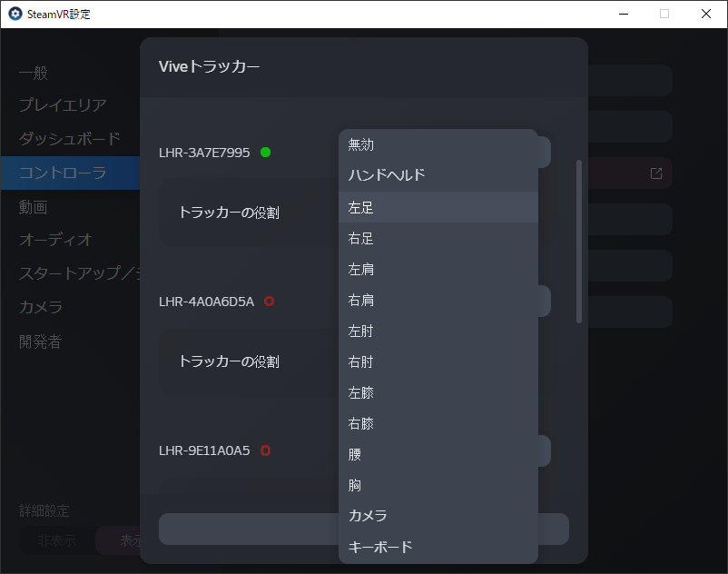Viewport: 728px width, 574px height.
Task: Select 左足 tracker role
Action: (x=438, y=207)
